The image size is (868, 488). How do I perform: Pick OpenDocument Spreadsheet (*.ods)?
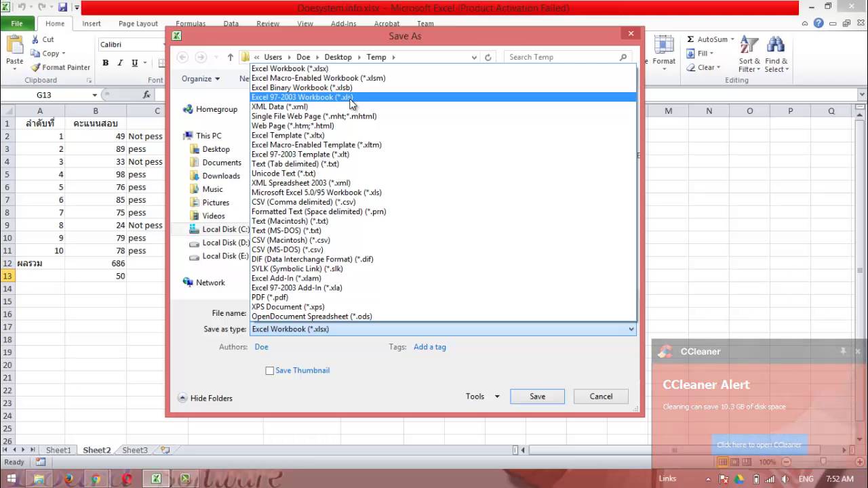pos(443,316)
